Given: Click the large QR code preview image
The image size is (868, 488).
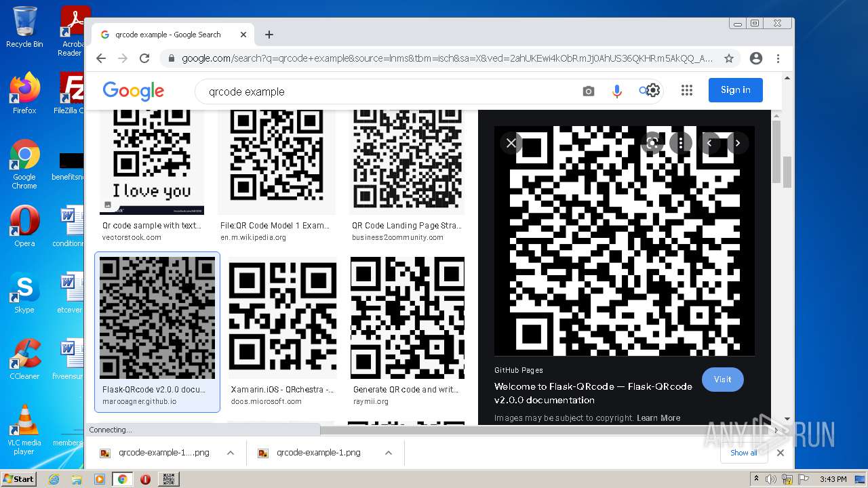Looking at the screenshot, I should 625,241.
